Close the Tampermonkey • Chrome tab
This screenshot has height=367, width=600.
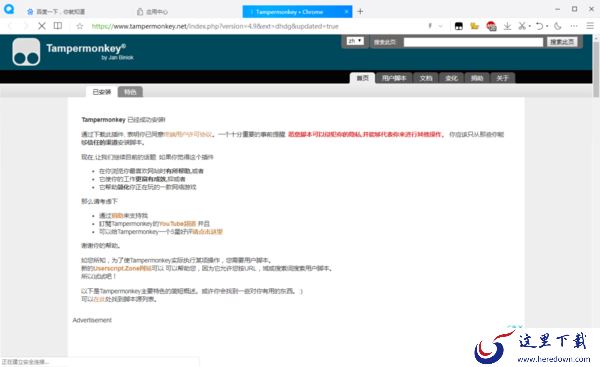(x=346, y=11)
